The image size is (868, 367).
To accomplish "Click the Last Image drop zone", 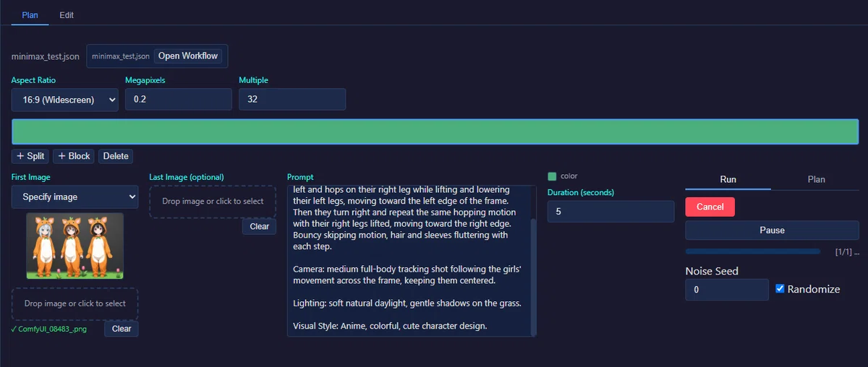I will (213, 202).
